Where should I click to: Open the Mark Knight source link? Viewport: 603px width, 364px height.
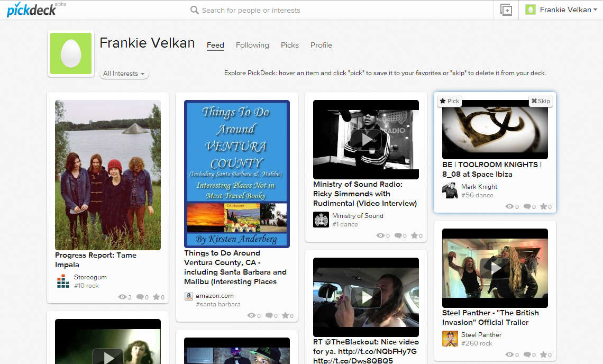[x=479, y=187]
